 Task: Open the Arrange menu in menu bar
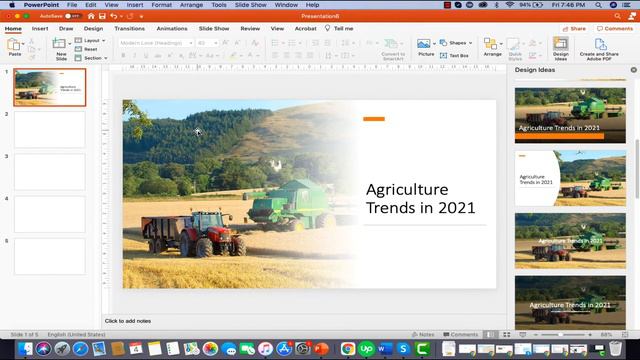pyautogui.click(x=191, y=5)
